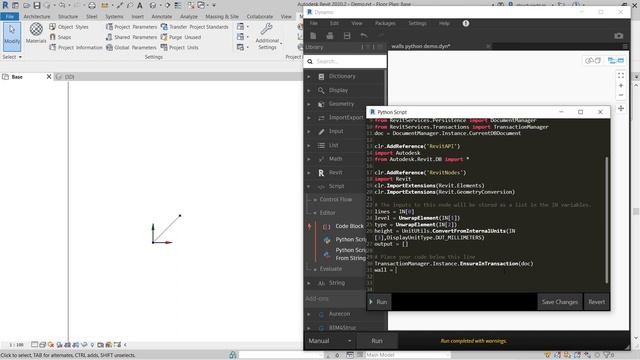Image resolution: width=640 pixels, height=360 pixels.
Task: Open Project Information dialog
Action: pos(76,47)
